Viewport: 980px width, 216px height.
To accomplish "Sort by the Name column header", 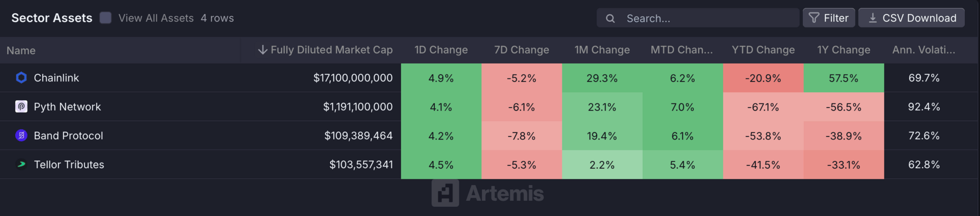I will [21, 50].
